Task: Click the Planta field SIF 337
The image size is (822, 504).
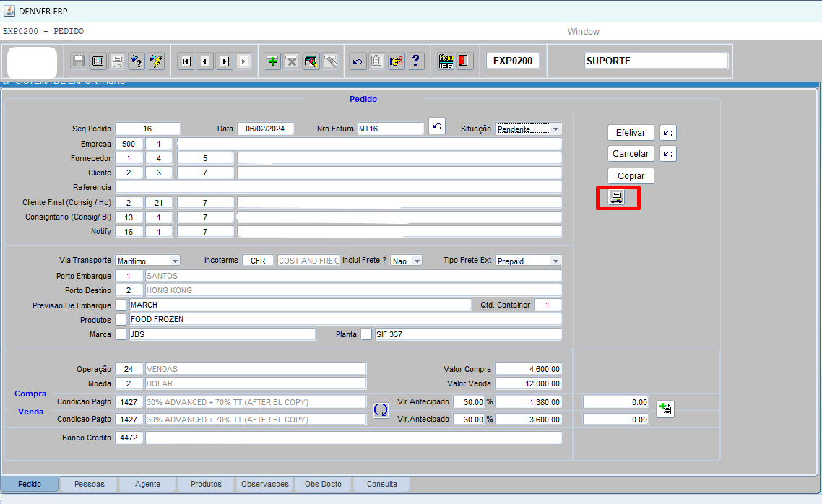Action: [x=468, y=334]
